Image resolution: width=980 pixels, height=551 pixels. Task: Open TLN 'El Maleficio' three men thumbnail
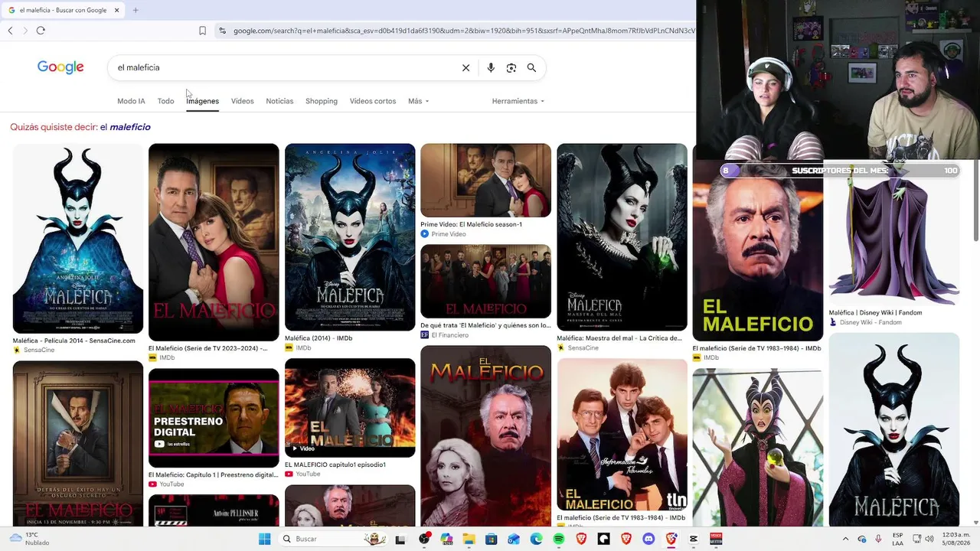click(x=622, y=435)
